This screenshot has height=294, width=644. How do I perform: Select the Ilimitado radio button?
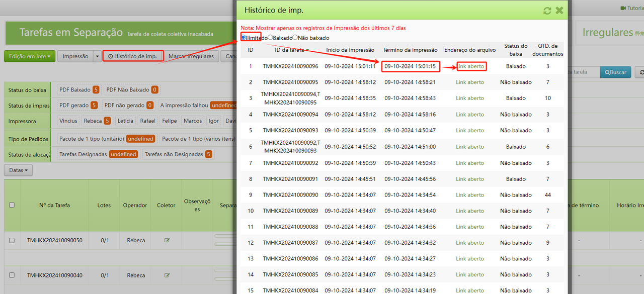[244, 37]
